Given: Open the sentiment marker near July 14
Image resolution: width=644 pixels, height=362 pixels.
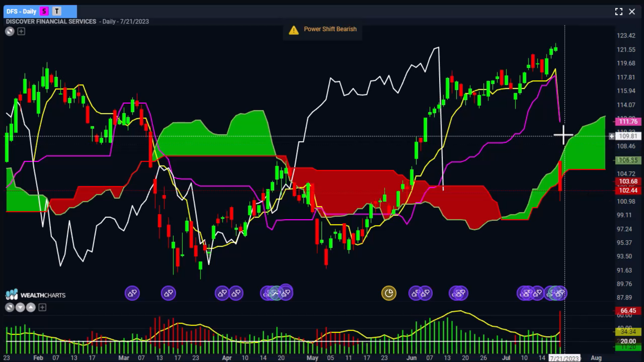Looking at the screenshot, I should coord(537,293).
